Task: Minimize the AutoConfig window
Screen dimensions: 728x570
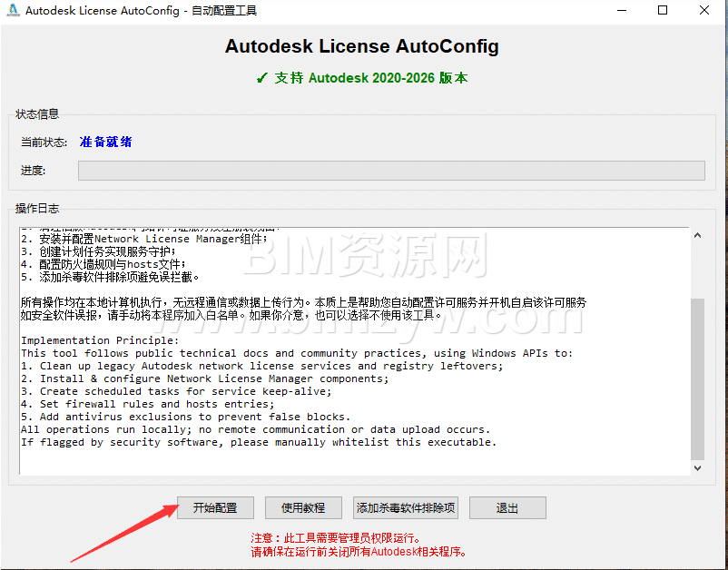Action: coord(621,11)
